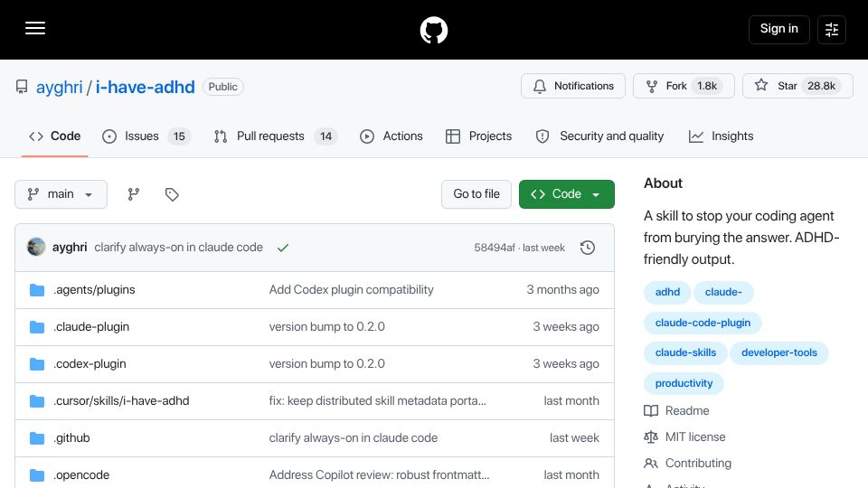
Task: Select the developer-tools topic tag
Action: pyautogui.click(x=778, y=353)
